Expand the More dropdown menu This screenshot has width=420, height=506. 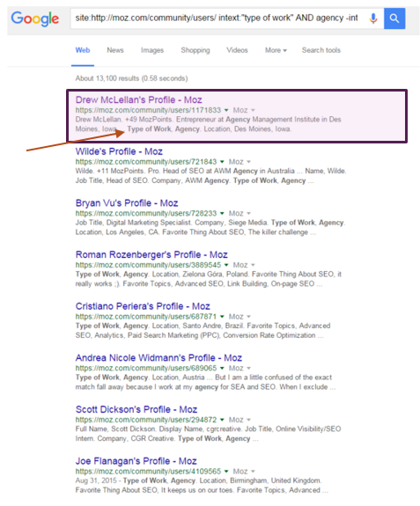point(276,50)
